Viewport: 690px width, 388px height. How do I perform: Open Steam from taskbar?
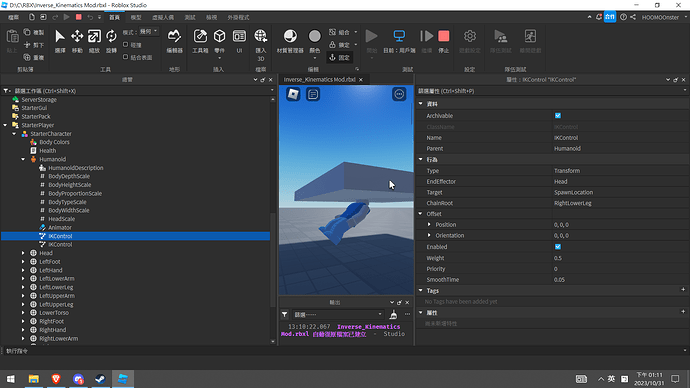coord(100,379)
